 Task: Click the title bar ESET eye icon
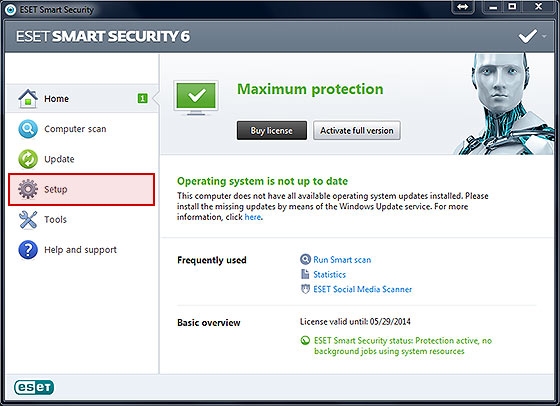(10, 10)
